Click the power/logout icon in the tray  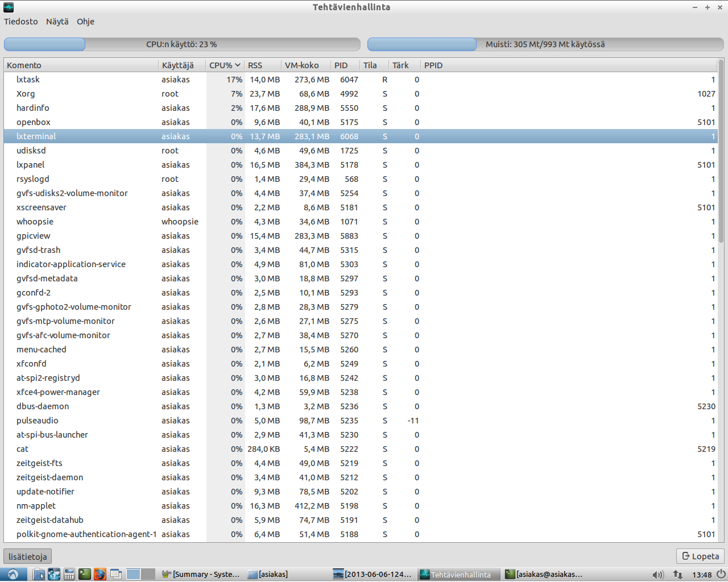coord(721,574)
